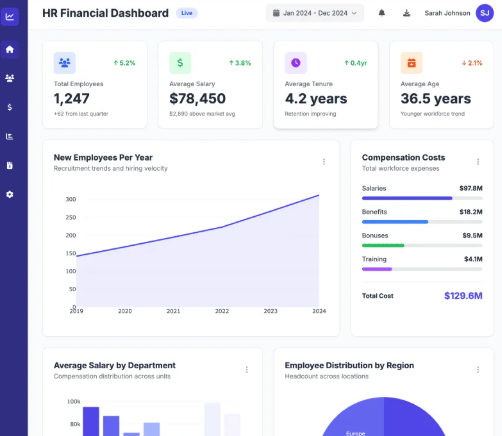
Task: Open the Jan 2024 - Dec 2024 date range dropdown
Action: 315,13
